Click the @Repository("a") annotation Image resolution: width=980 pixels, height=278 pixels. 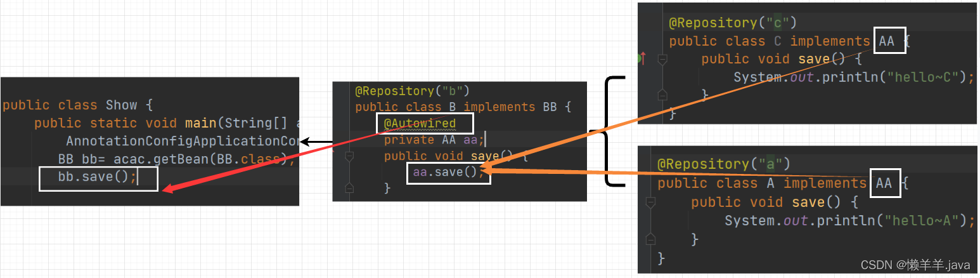point(723,164)
